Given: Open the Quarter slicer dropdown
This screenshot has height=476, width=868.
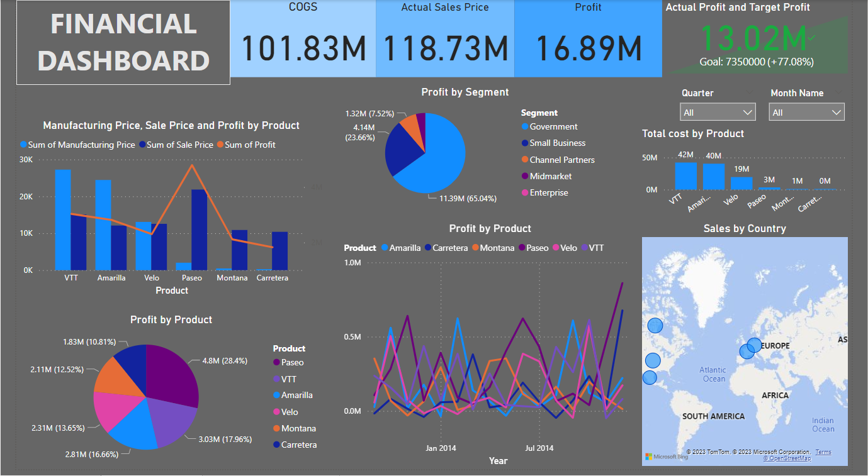Looking at the screenshot, I should [x=748, y=111].
